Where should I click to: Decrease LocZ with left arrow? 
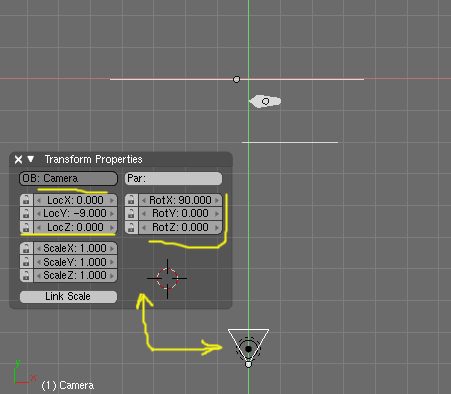tap(39, 227)
